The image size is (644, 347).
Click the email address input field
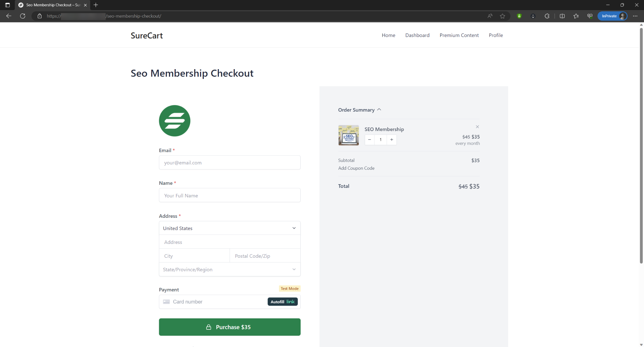230,162
